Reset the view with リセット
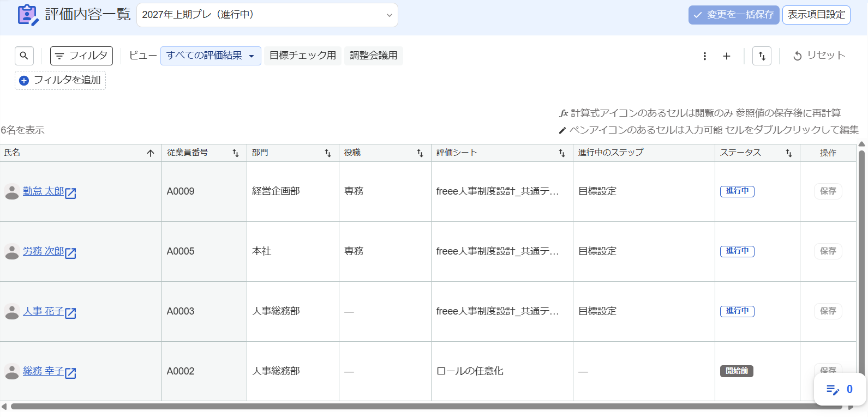 pos(819,56)
